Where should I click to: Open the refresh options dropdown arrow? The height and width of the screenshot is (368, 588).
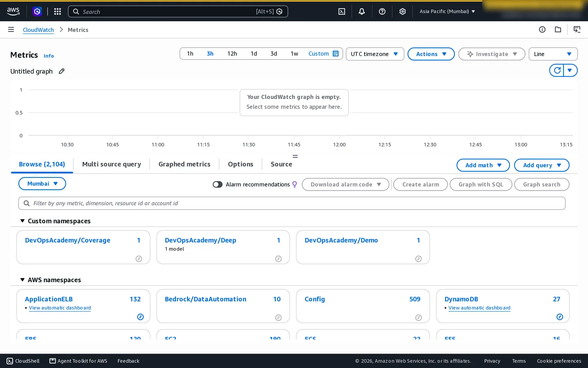(570, 70)
